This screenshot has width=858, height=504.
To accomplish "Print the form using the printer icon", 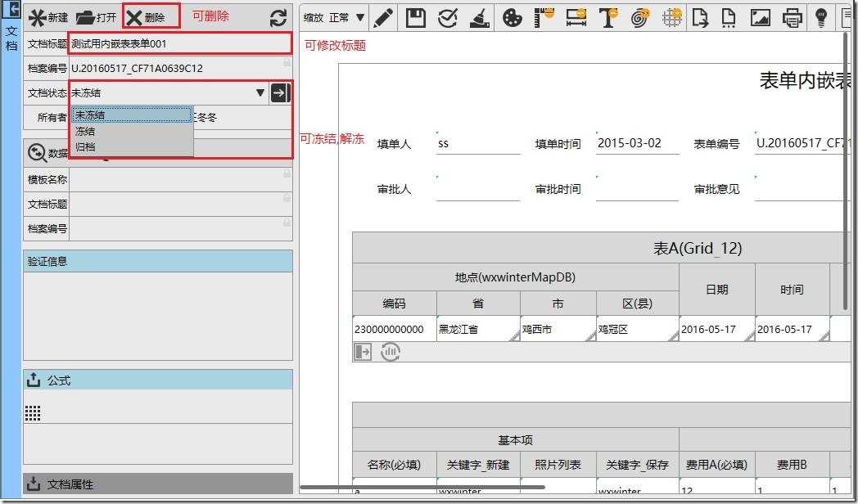I will 793,18.
